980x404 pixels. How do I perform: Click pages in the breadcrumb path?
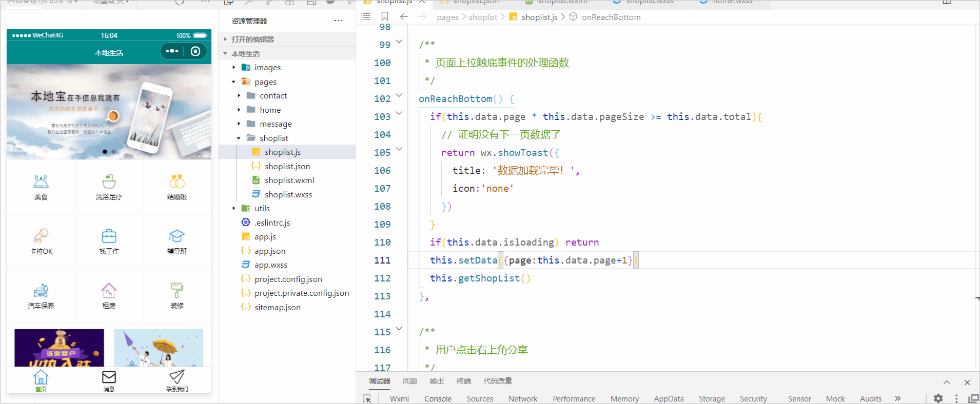click(447, 17)
